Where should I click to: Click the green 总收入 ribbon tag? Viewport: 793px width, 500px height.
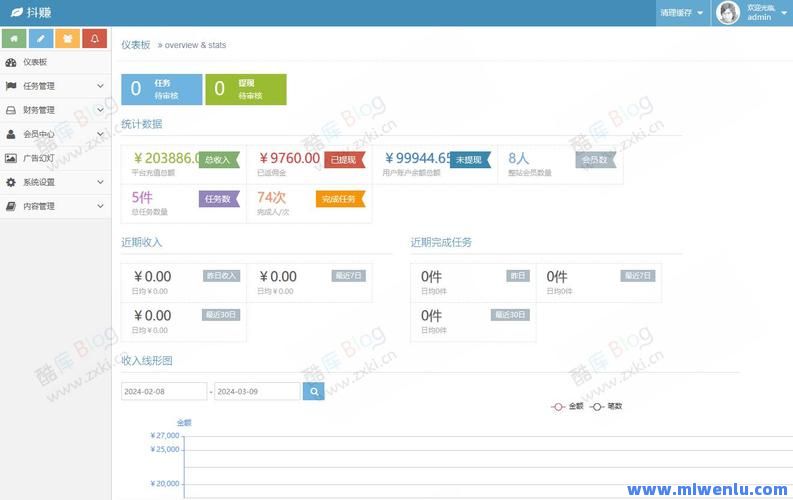219,160
